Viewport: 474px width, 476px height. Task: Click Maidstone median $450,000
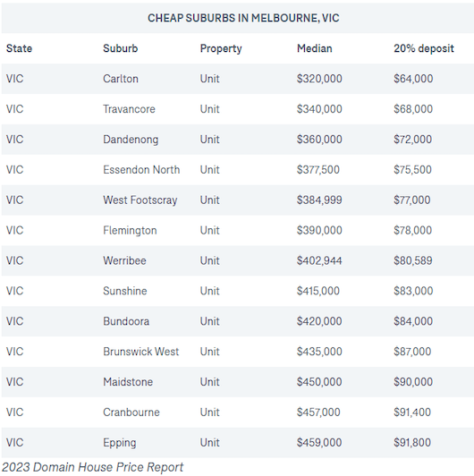click(319, 382)
